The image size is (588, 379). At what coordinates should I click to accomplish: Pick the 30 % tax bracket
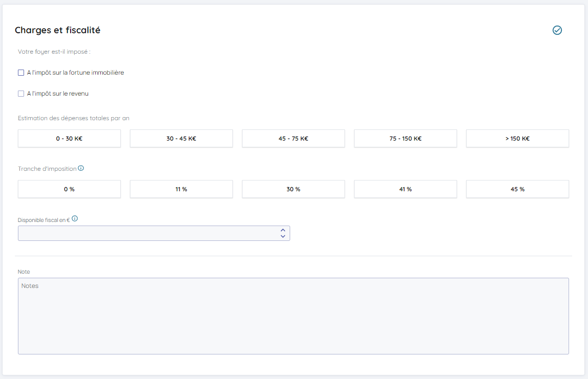(x=293, y=189)
